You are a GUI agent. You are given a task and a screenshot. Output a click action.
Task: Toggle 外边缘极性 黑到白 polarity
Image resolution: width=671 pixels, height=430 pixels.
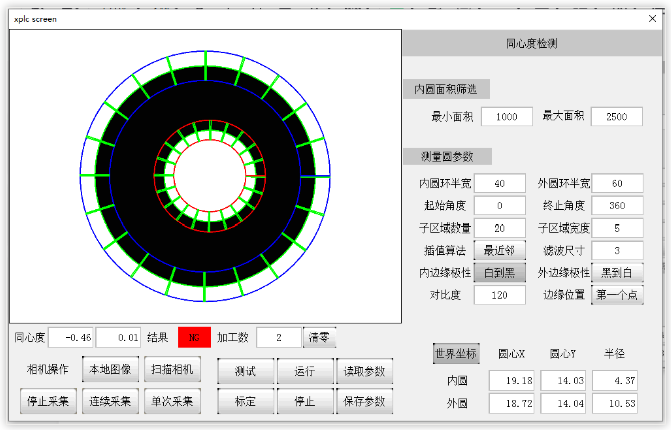click(x=617, y=272)
